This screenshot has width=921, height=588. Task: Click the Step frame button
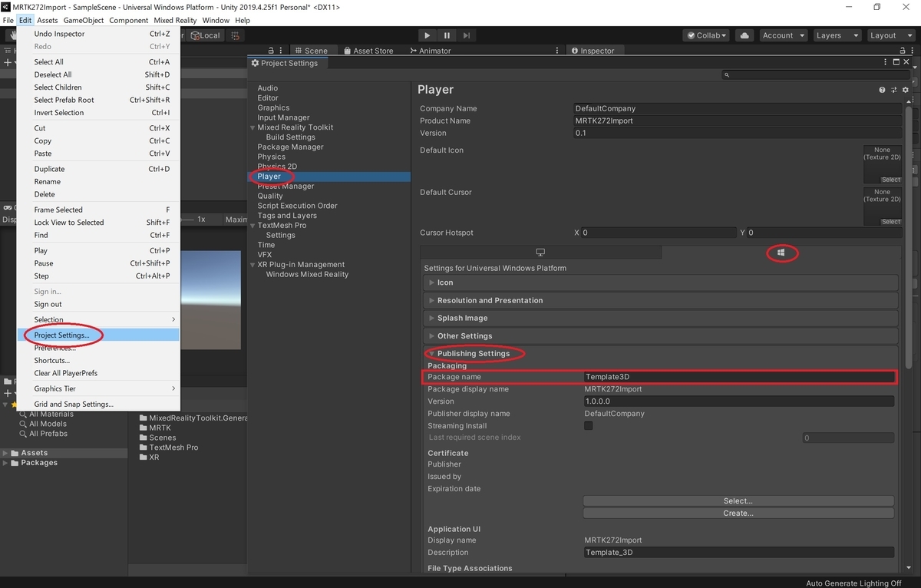point(466,35)
